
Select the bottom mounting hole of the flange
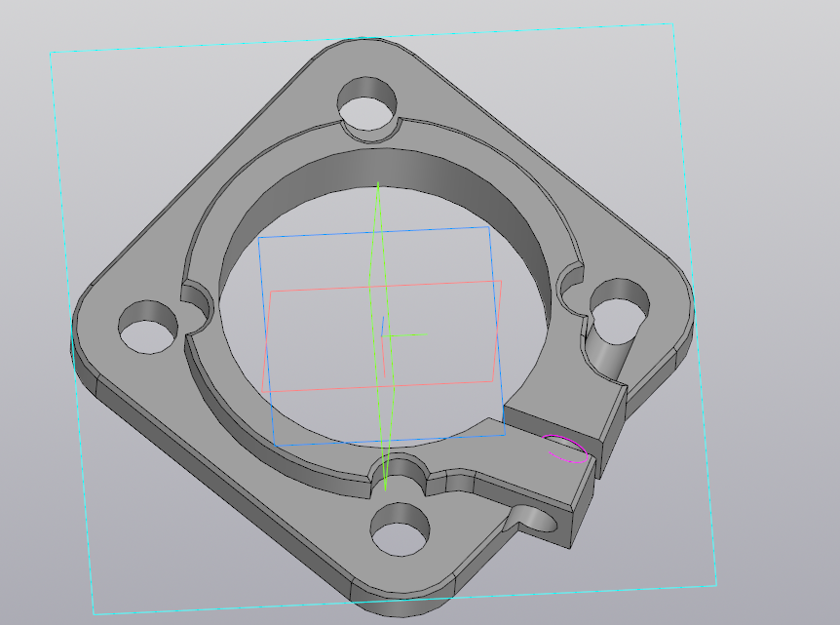pos(400,529)
